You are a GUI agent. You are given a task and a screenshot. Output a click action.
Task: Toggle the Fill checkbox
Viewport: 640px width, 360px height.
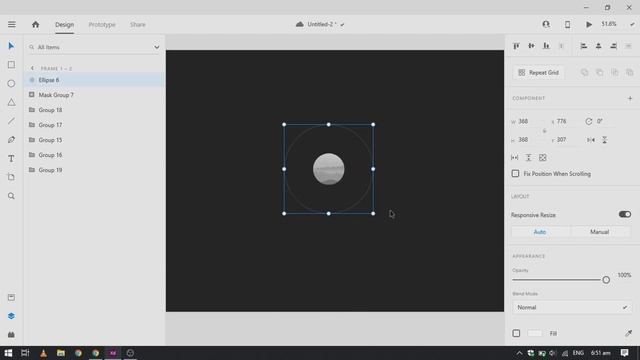(516, 333)
